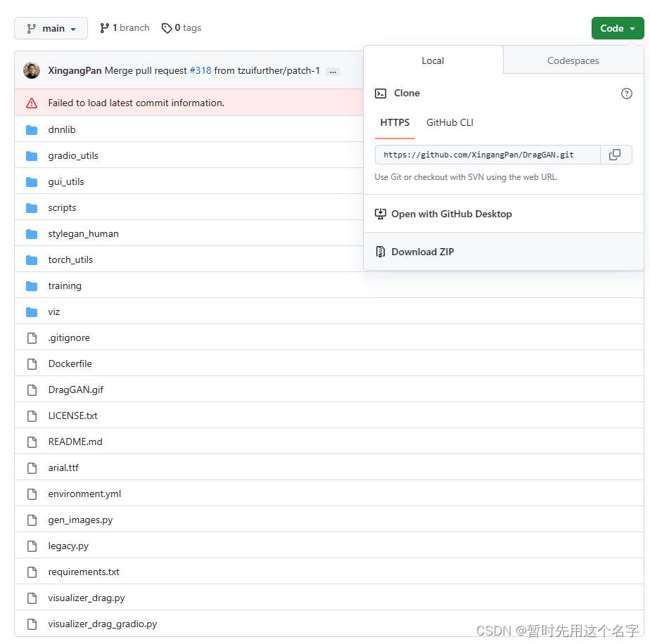The height and width of the screenshot is (644, 650).
Task: Click the folder icon next to scripts
Action: pos(32,208)
